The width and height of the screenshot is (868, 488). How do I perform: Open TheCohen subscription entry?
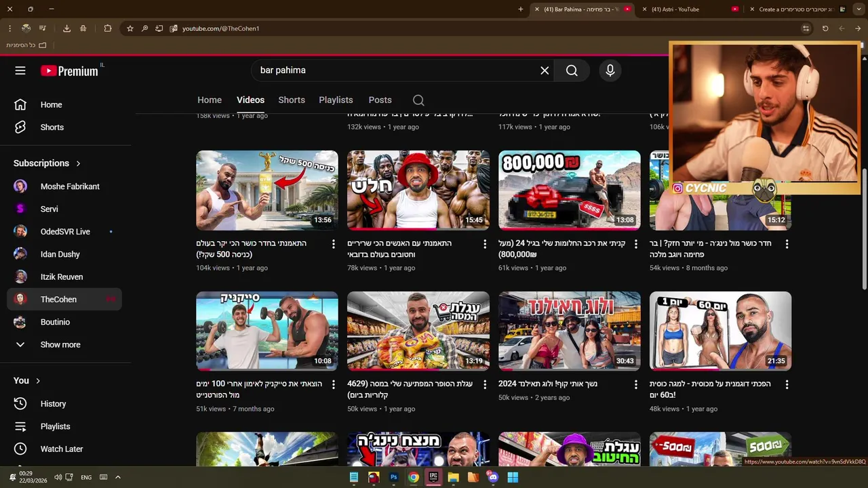[x=64, y=300]
